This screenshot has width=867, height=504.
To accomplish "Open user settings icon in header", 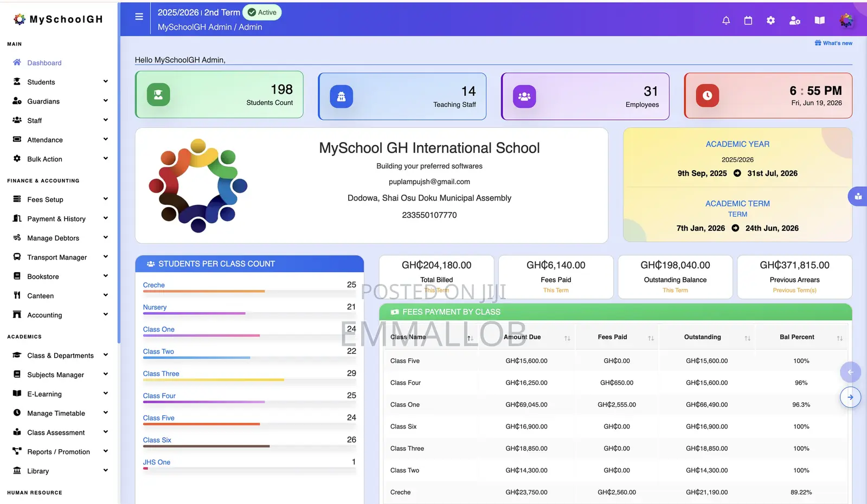I will click(795, 21).
